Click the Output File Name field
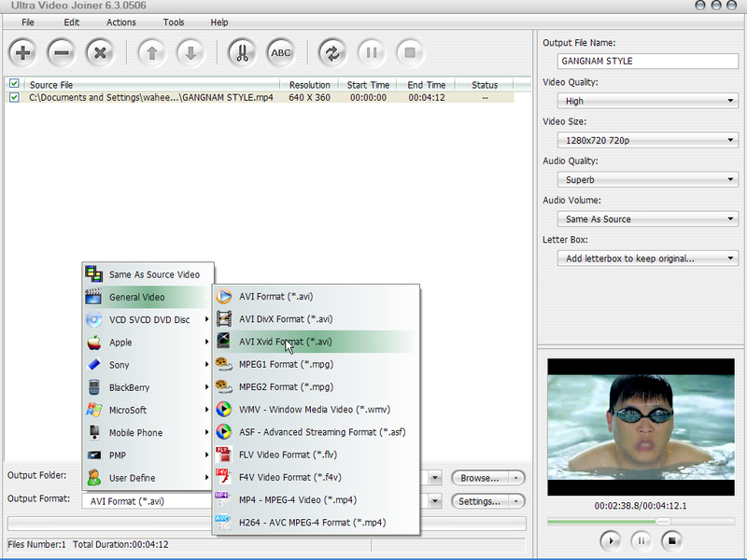 [648, 61]
